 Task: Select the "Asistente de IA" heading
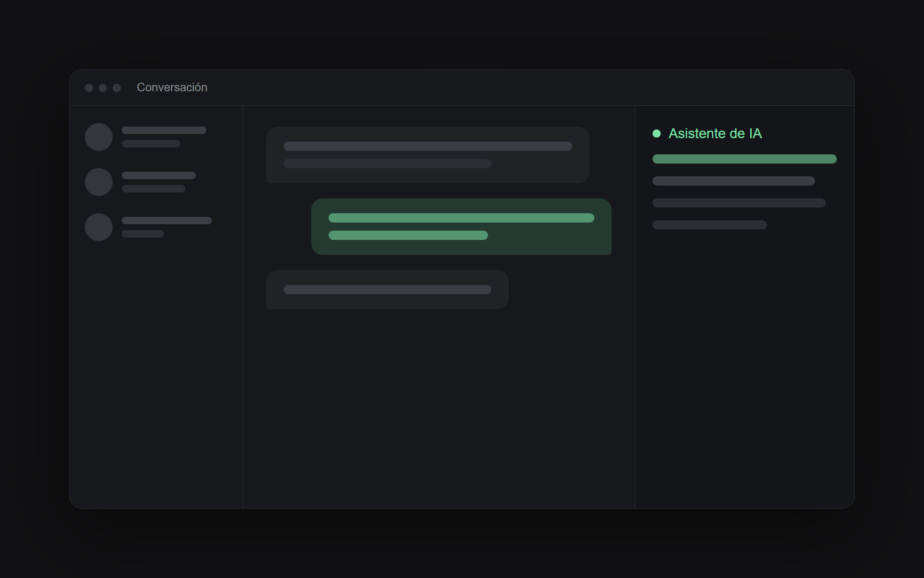point(715,134)
